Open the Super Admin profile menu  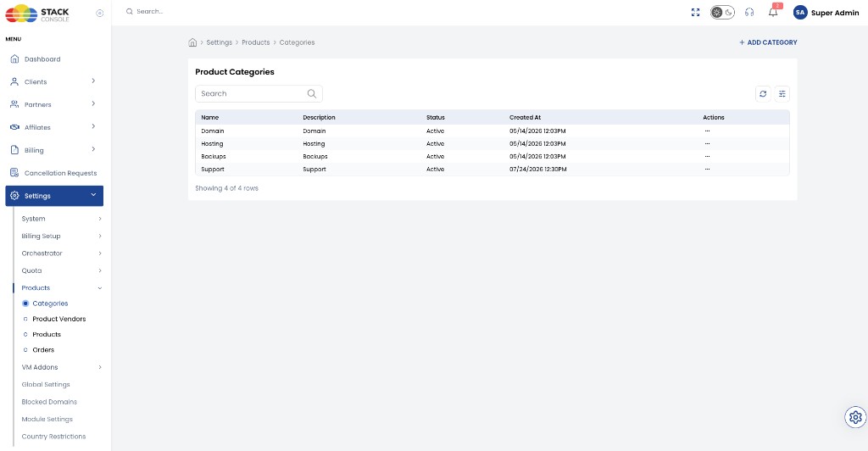835,13
